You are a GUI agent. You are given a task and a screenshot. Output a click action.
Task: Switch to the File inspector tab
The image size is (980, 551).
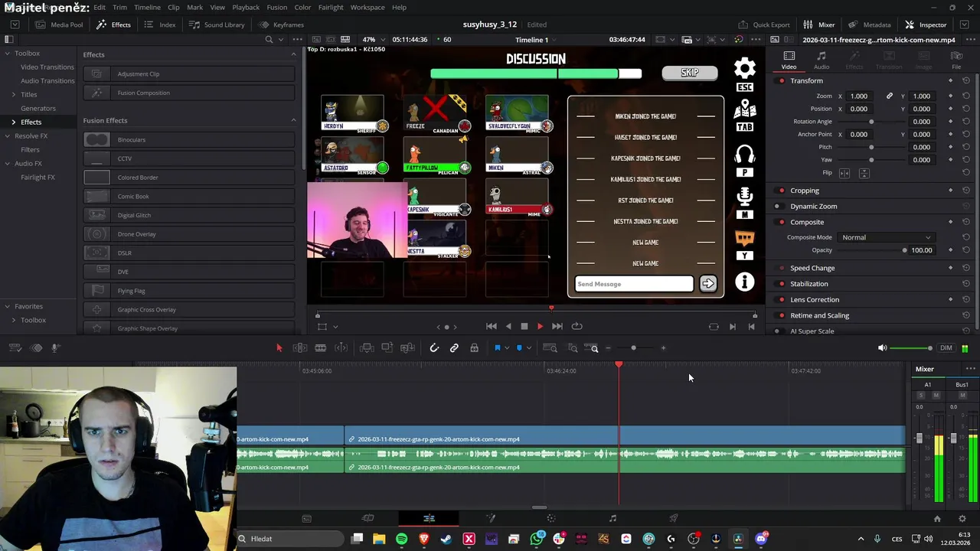[956, 60]
